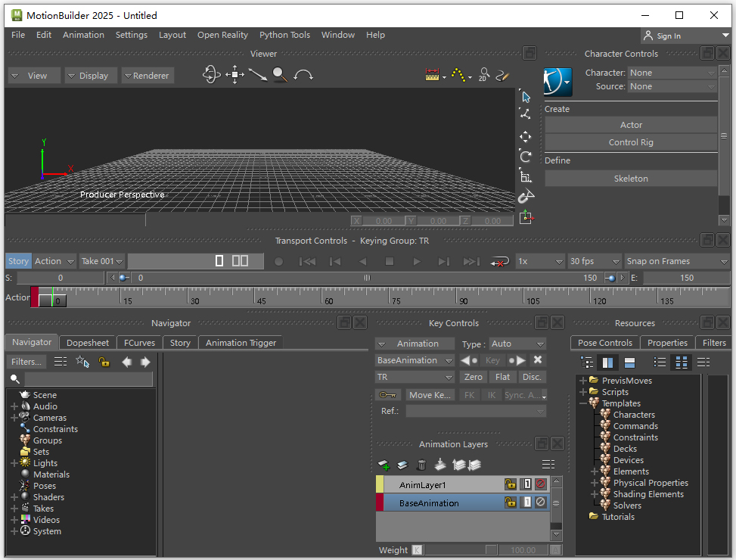Open the Python Tools menu

coord(284,35)
